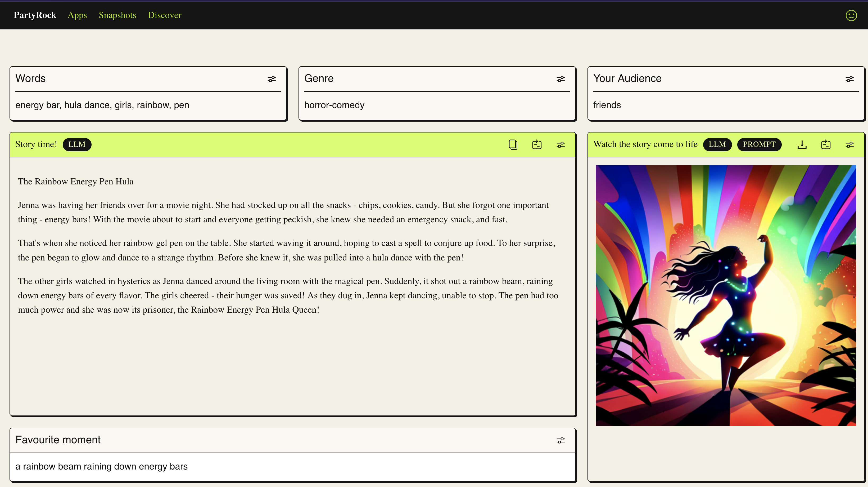Click the PartyRock home logo

[x=35, y=15]
